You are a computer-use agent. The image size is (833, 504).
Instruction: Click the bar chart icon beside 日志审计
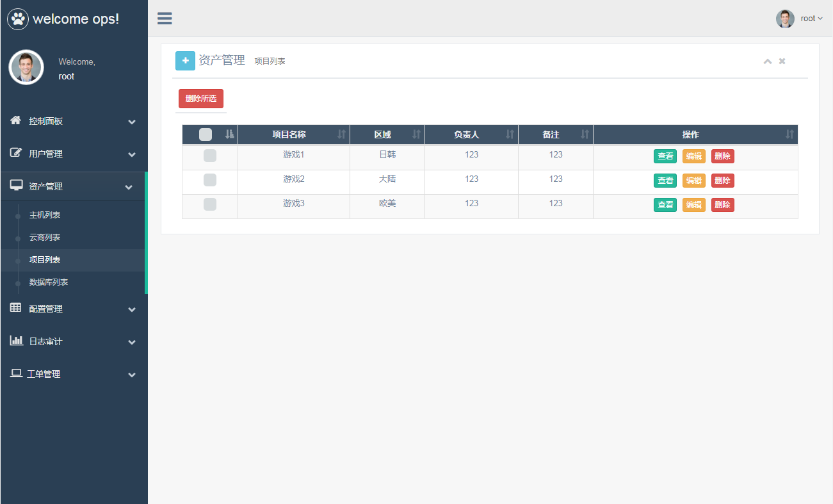[x=16, y=341]
